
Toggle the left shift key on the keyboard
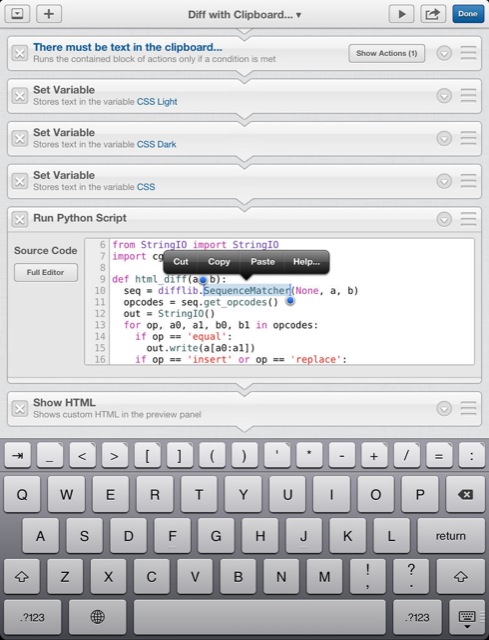click(22, 576)
